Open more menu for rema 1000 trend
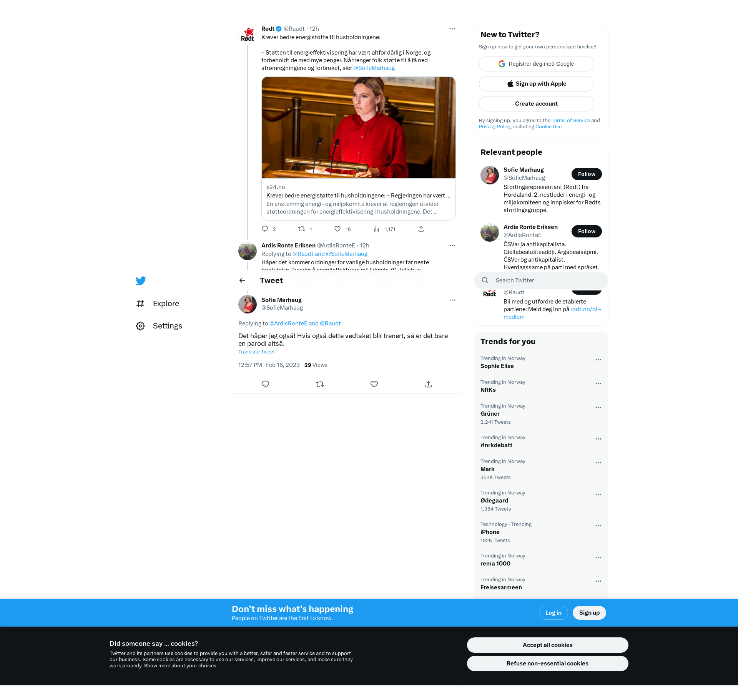This screenshot has width=738, height=700. click(x=598, y=557)
